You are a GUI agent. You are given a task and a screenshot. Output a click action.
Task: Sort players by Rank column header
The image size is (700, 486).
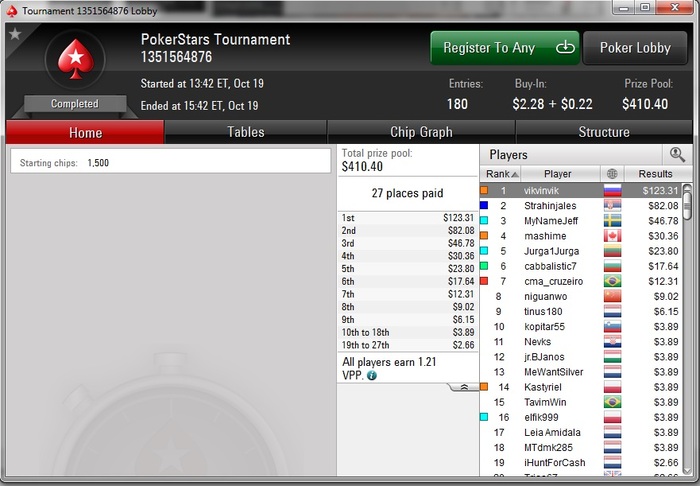click(500, 174)
